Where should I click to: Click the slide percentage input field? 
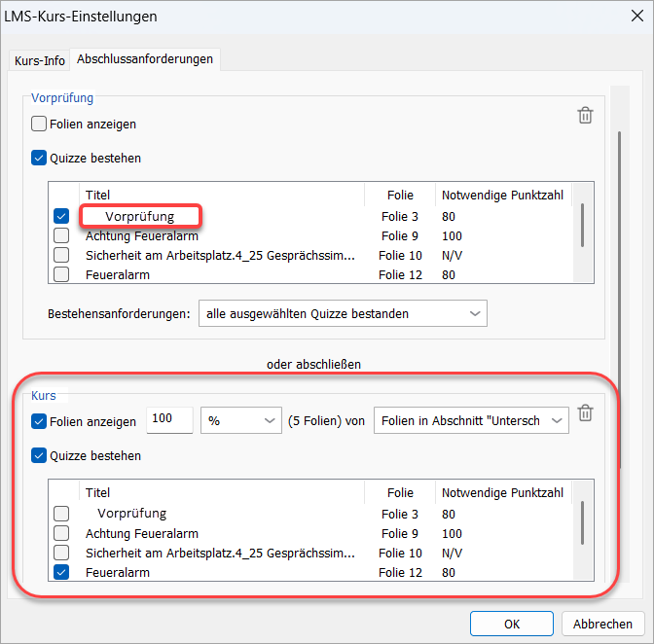pyautogui.click(x=169, y=421)
